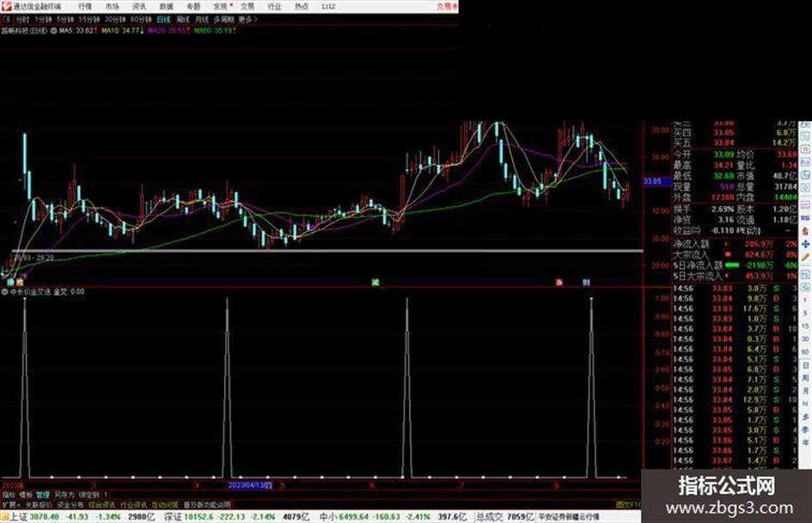Expand the 扩展 panel toggle

point(11,504)
